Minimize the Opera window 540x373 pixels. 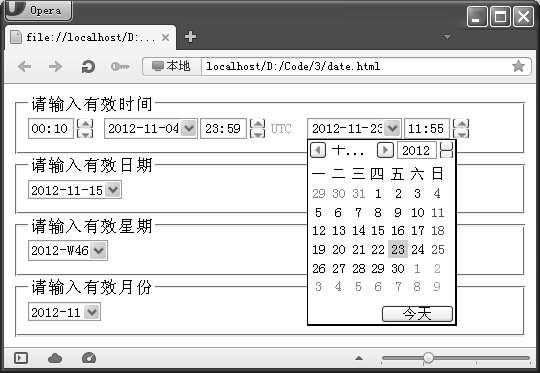point(477,16)
